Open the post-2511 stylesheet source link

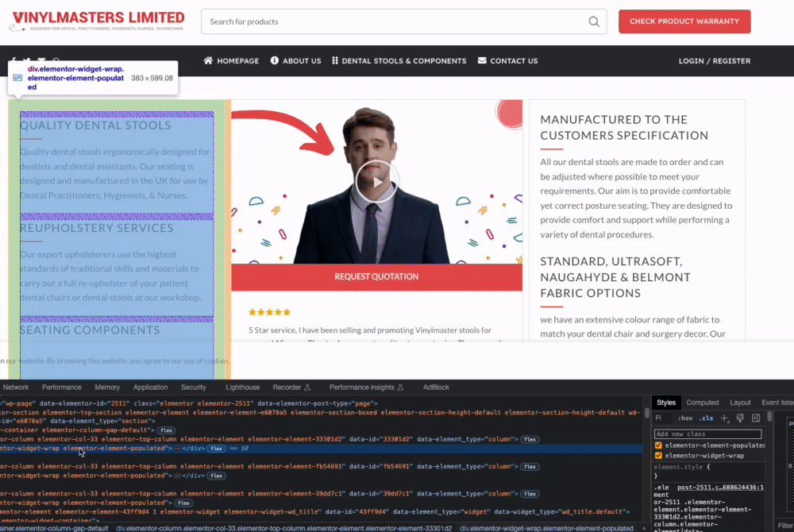720,488
